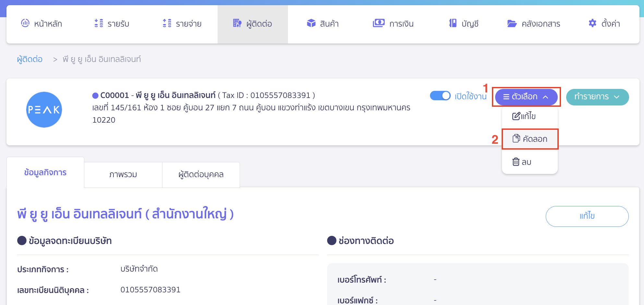Image resolution: width=644 pixels, height=305 pixels.
Task: Select the ข้อมูลกิจการ tab
Action: pos(45,173)
